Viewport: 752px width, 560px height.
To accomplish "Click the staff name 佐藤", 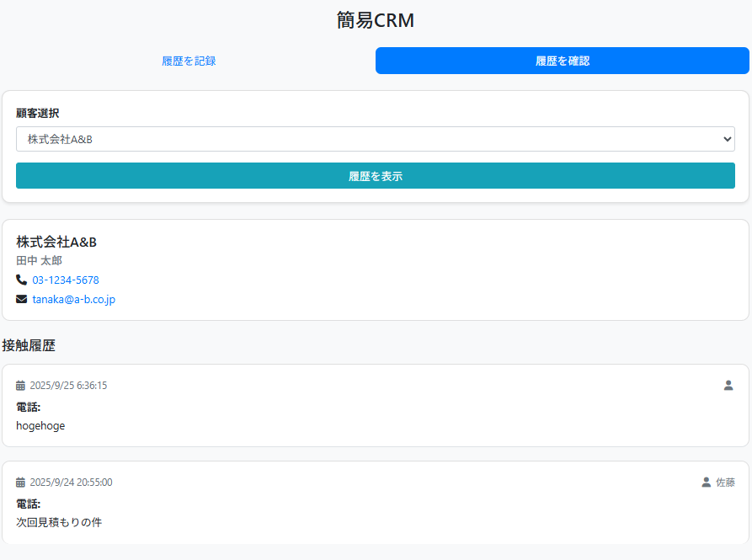I will click(725, 483).
